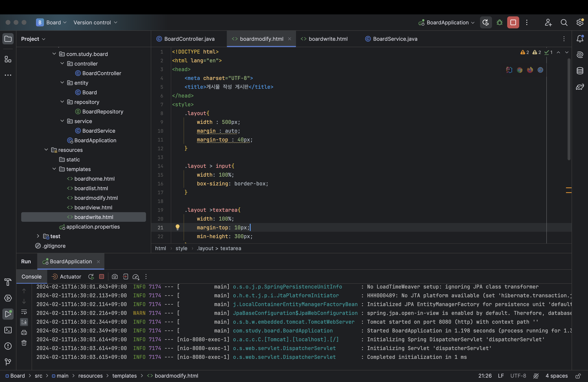This screenshot has height=382, width=588.
Task: Toggle read-only lock icon in status bar
Action: [578, 376]
